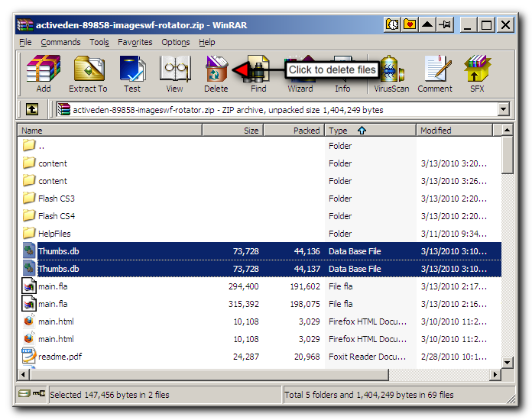Open the Tools menu
This screenshot has height=420, width=532.
pos(99,42)
